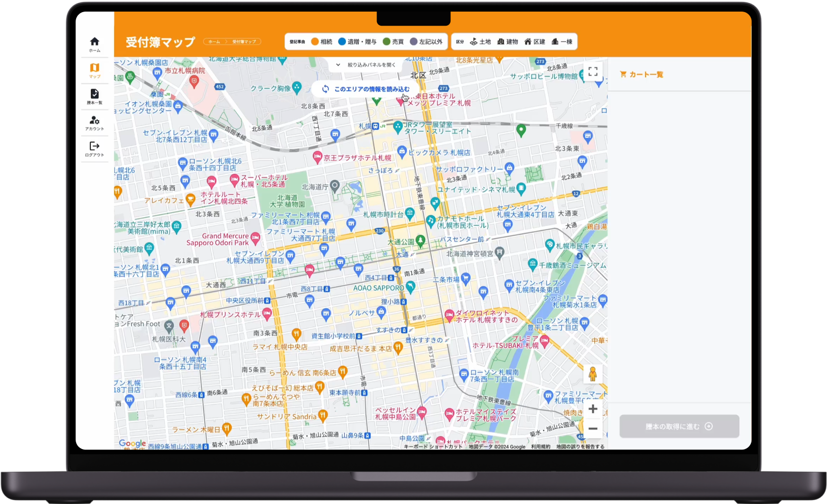Toggle the 遺贈・贈与 blue filter

342,42
